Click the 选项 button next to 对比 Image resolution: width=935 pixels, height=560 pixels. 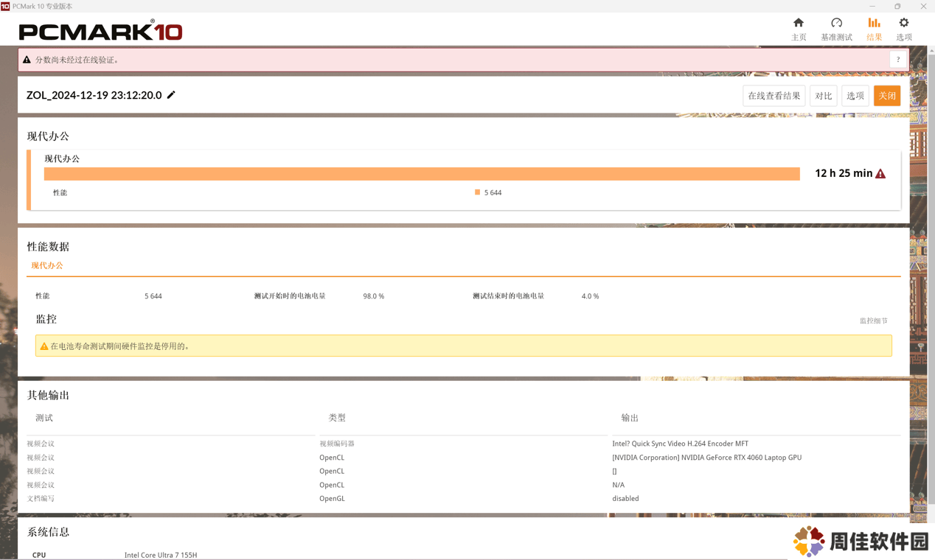pyautogui.click(x=855, y=96)
